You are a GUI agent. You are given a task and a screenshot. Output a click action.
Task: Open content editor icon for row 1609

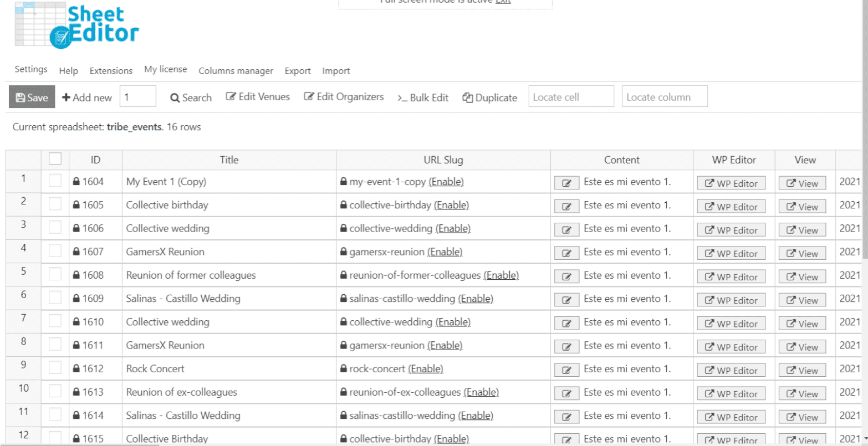(566, 300)
